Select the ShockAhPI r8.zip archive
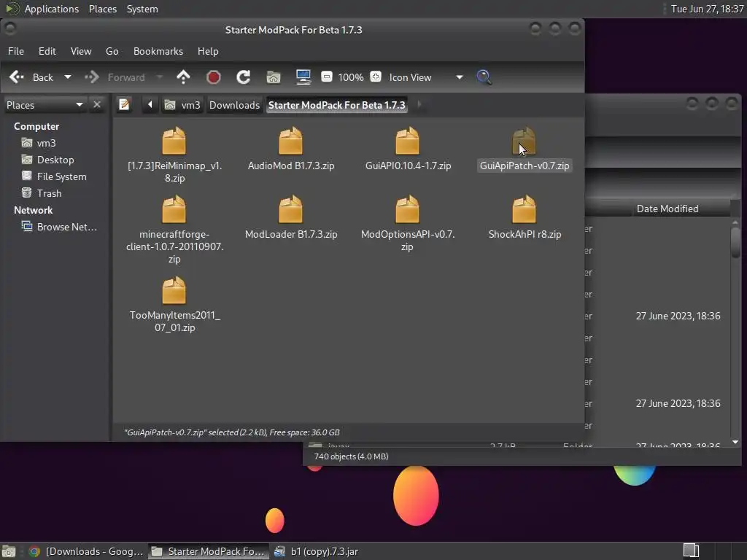The width and height of the screenshot is (747, 560). (x=524, y=209)
